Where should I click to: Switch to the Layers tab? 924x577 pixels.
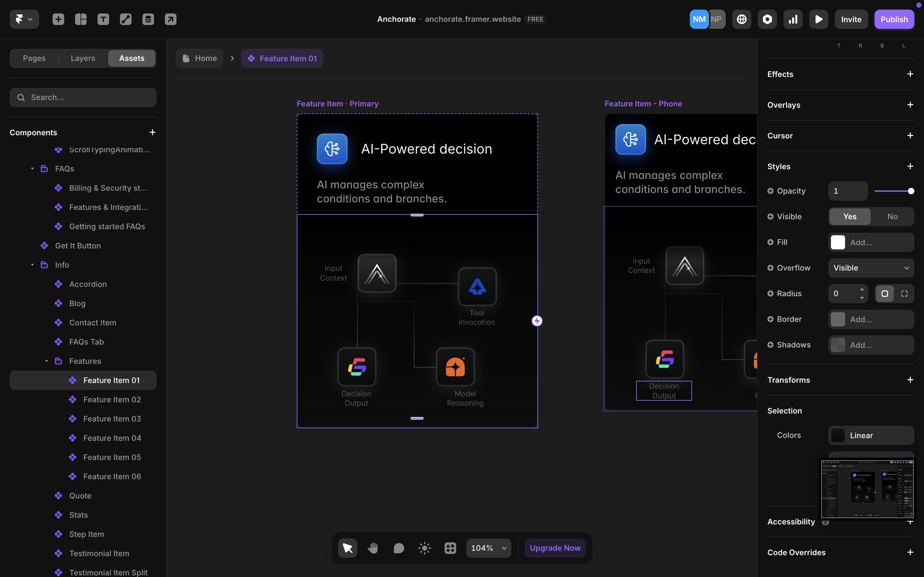(83, 58)
